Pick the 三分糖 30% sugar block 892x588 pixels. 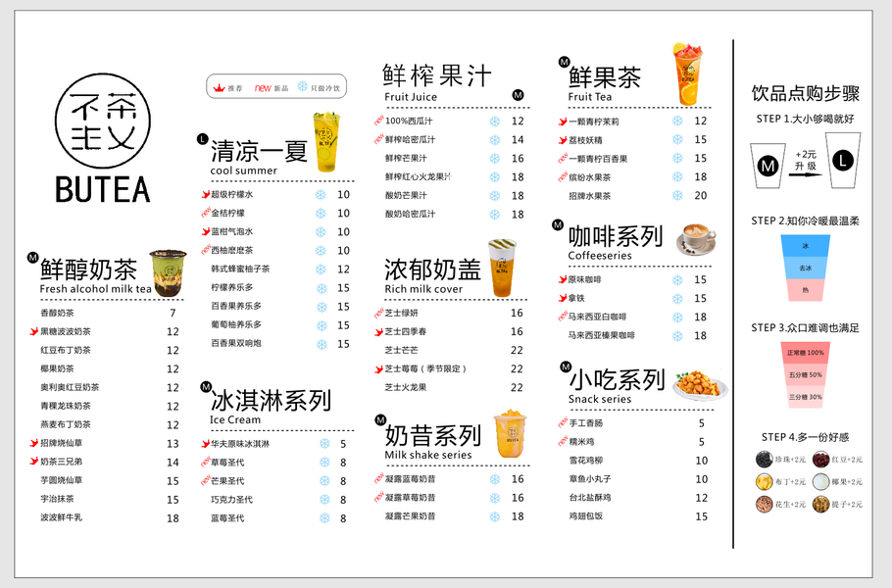point(805,397)
